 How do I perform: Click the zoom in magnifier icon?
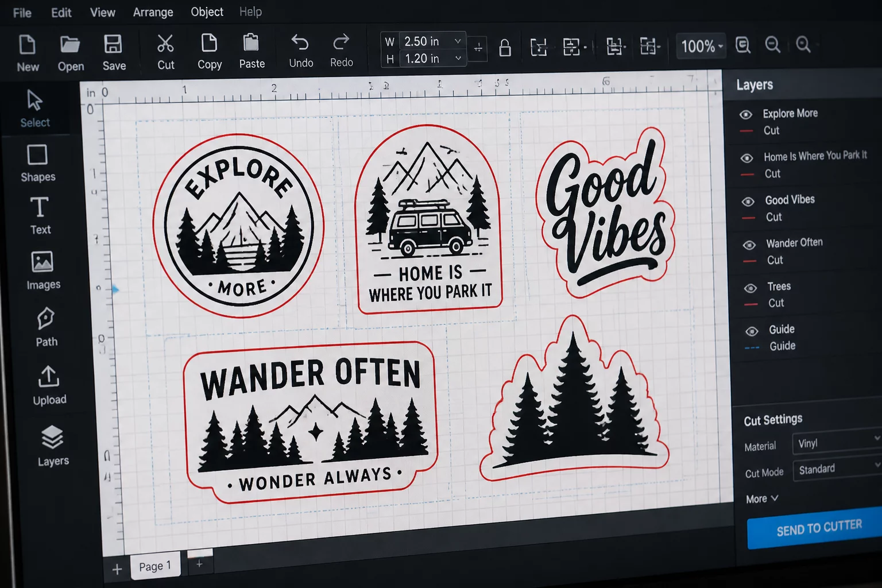(x=803, y=44)
